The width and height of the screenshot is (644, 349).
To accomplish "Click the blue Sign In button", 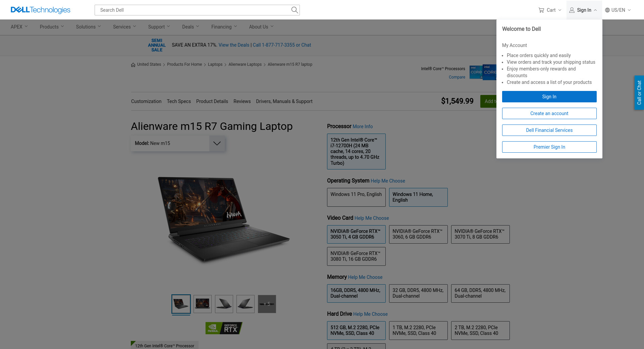I will tap(549, 97).
